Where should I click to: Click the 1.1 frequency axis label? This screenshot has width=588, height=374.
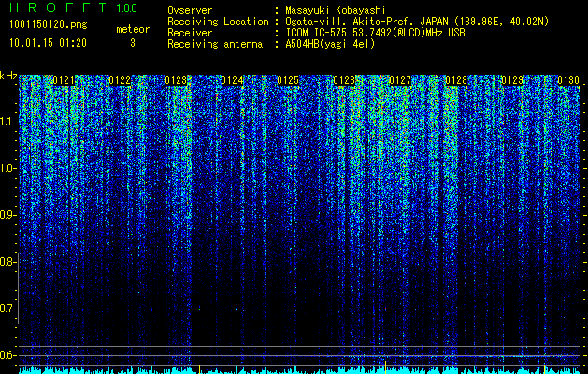[7, 122]
